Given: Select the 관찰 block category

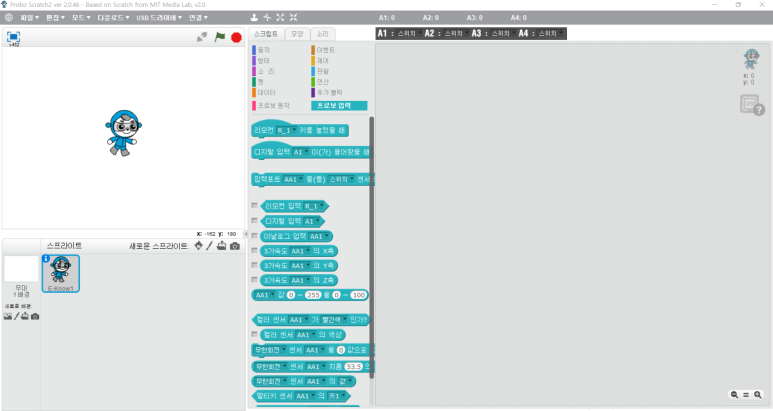Looking at the screenshot, I should [x=320, y=71].
